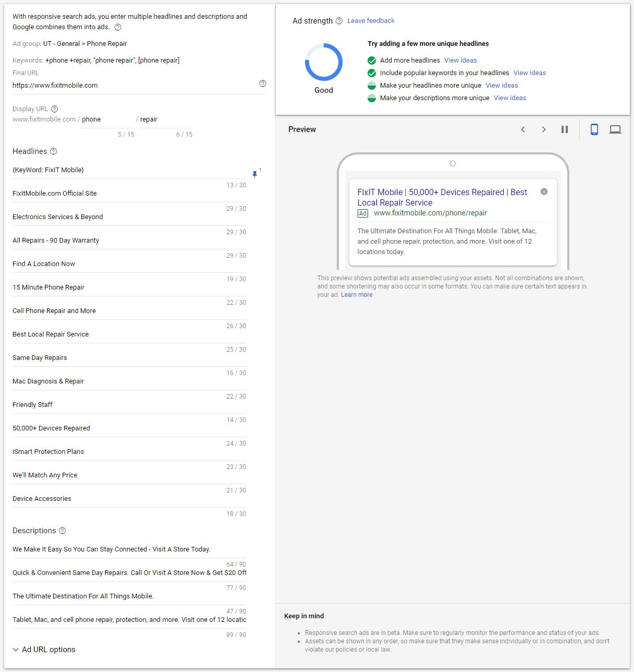Edit the 'Mac Diagnosis & Repair' headline
Screen dimensions: 634x672
point(129,381)
